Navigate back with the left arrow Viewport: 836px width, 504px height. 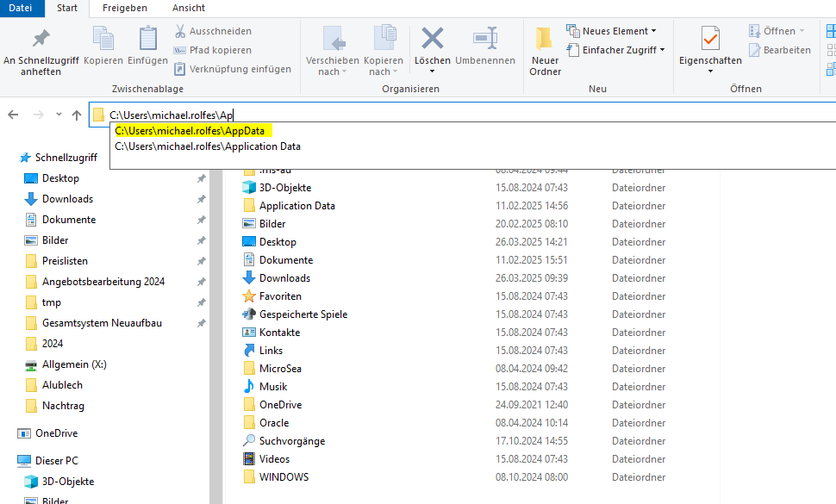pyautogui.click(x=14, y=115)
